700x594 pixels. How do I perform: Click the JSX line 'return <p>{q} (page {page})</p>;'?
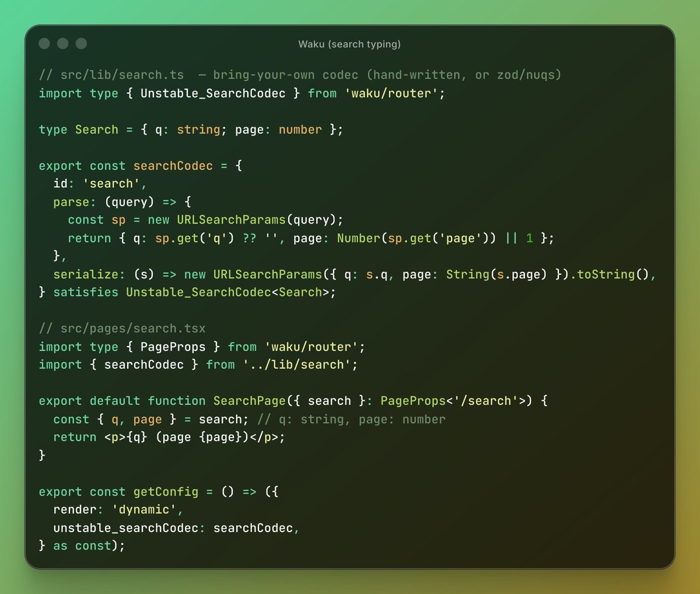[x=169, y=436]
